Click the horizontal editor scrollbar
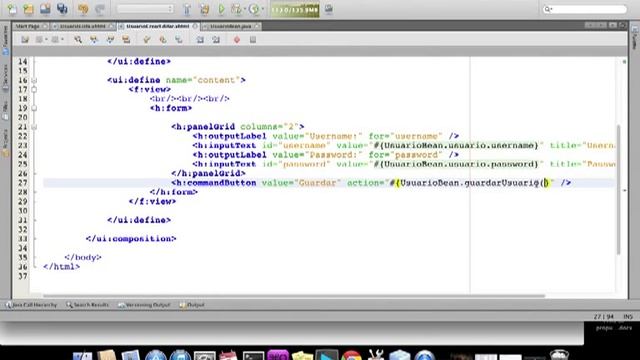The image size is (640, 360). (294, 296)
